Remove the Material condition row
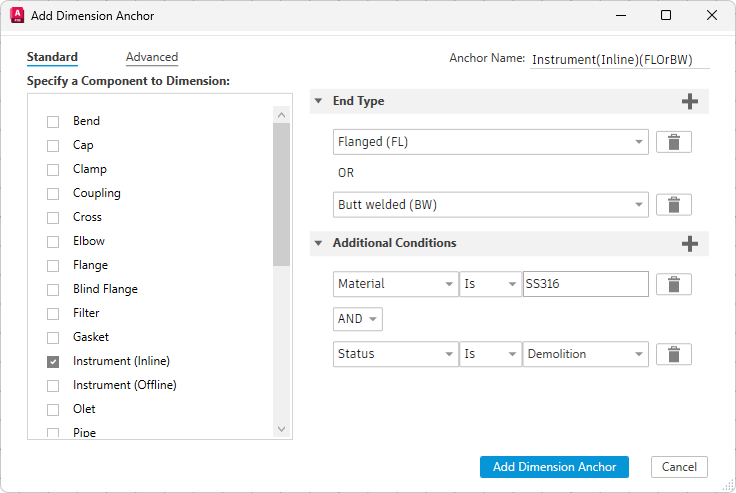Viewport: 736px width, 493px height. pos(673,284)
